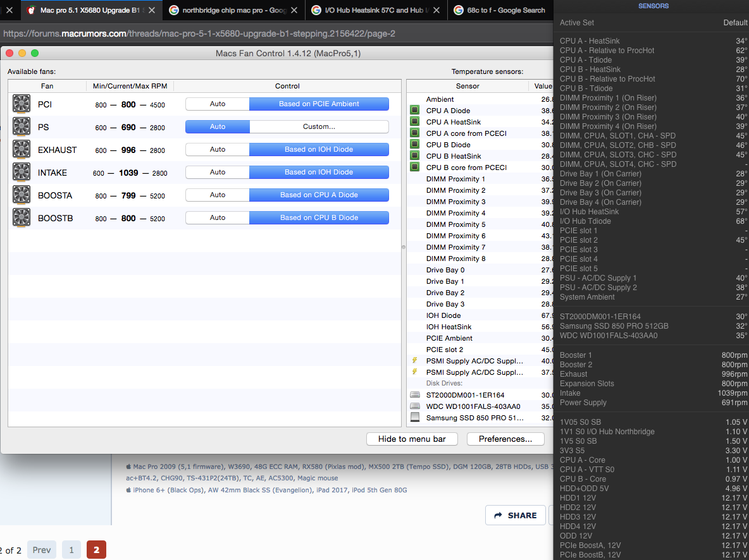Click the Fan column header
749x560 pixels.
(x=47, y=86)
